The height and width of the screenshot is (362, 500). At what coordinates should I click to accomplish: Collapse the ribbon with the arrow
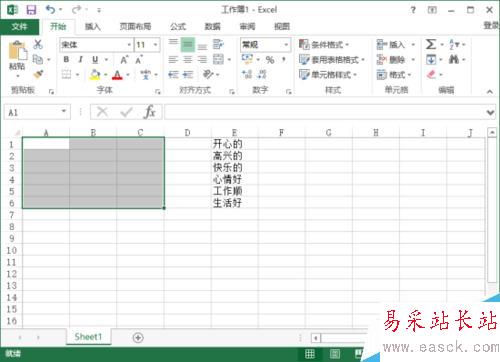click(490, 91)
